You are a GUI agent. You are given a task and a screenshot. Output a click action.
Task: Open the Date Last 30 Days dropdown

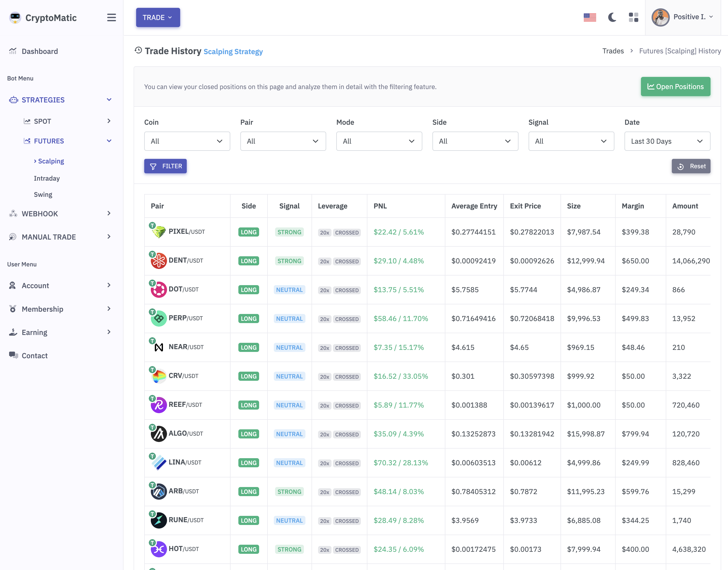pyautogui.click(x=667, y=141)
